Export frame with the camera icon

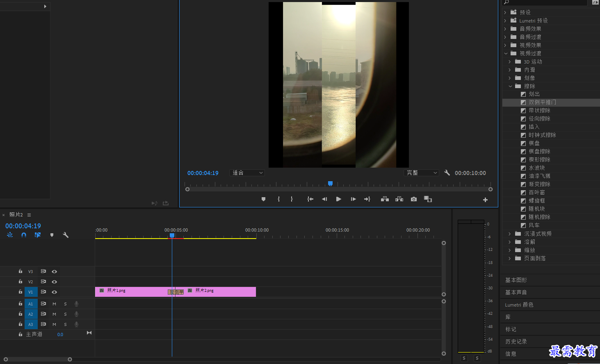(414, 199)
